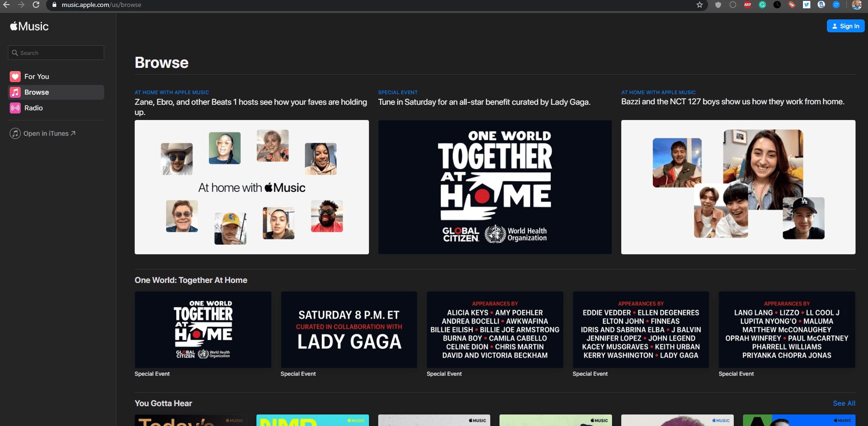
Task: Click the One World: Together At Home heading
Action: pos(191,280)
